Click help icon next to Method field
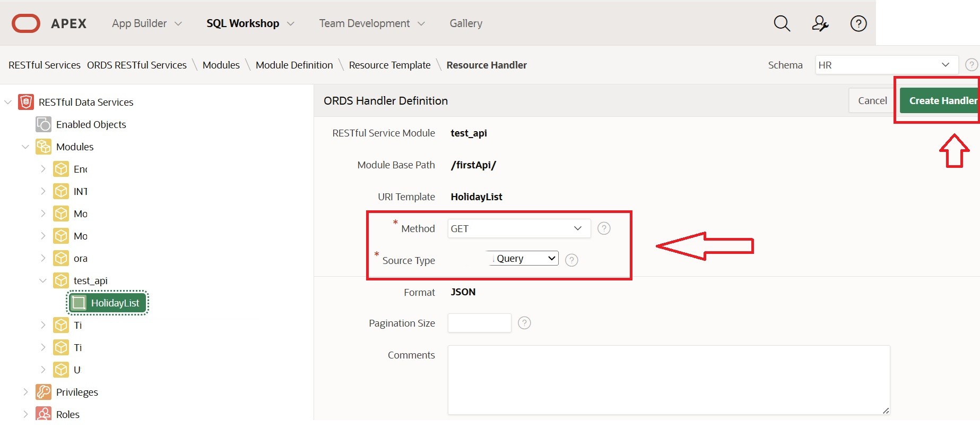Image resolution: width=980 pixels, height=435 pixels. (x=604, y=228)
